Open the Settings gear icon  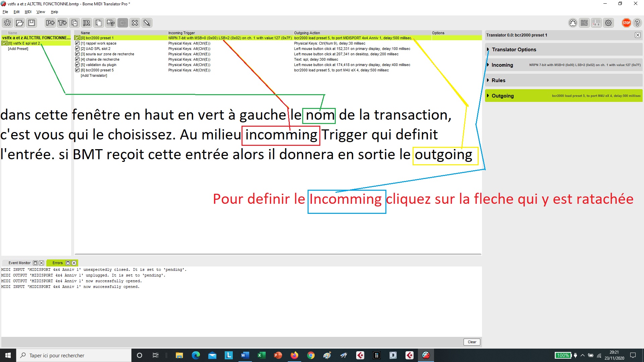[608, 23]
